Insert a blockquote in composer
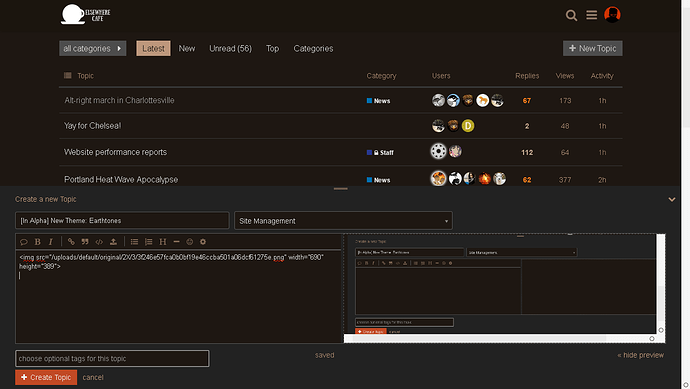The width and height of the screenshot is (690, 389). 85,242
